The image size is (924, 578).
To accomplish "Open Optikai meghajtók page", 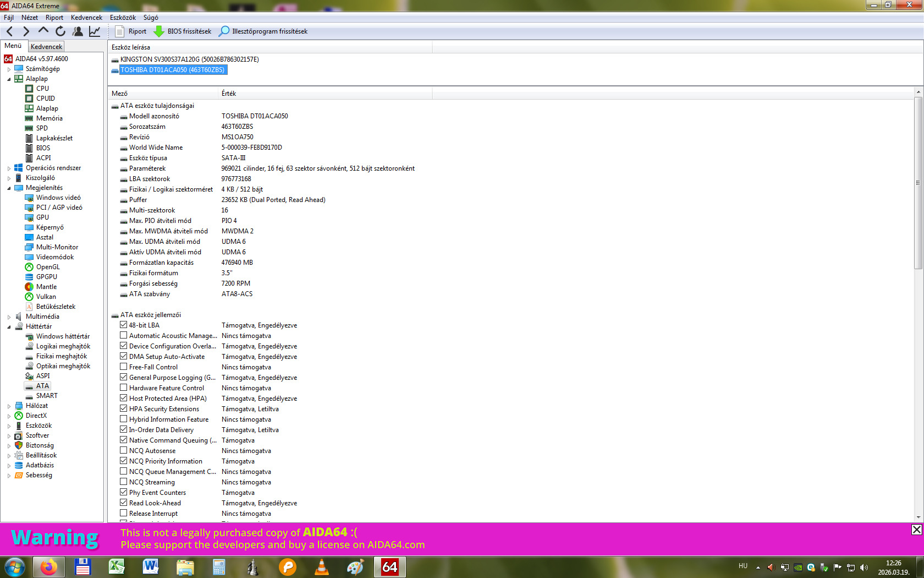I will tap(63, 366).
